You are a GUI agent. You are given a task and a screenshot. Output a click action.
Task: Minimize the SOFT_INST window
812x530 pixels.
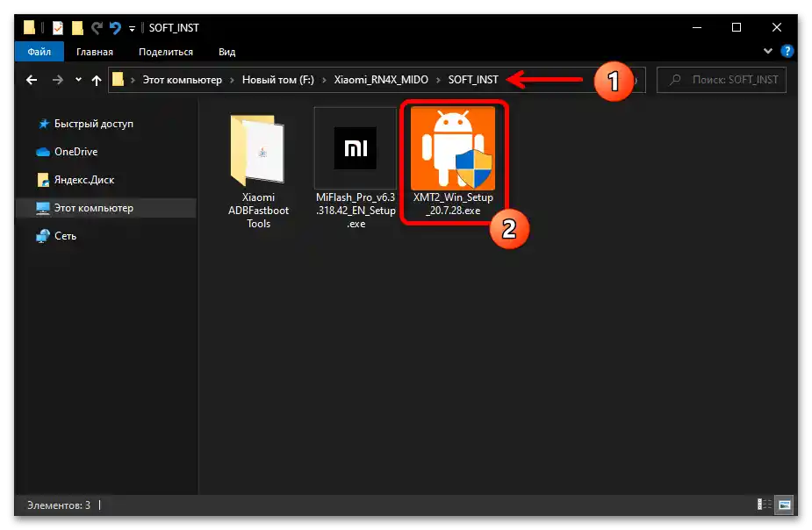click(x=697, y=27)
